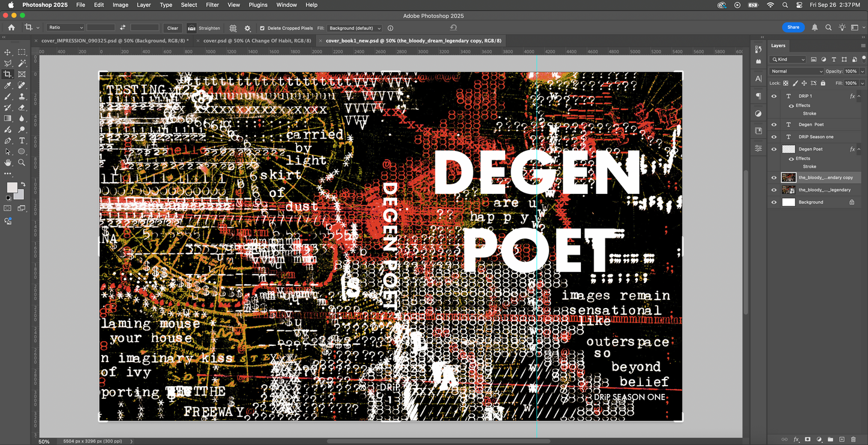Pick the Eyedropper tool

tap(8, 85)
